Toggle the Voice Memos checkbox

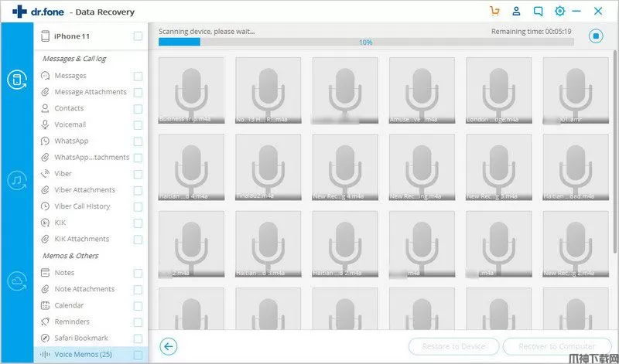coord(138,355)
